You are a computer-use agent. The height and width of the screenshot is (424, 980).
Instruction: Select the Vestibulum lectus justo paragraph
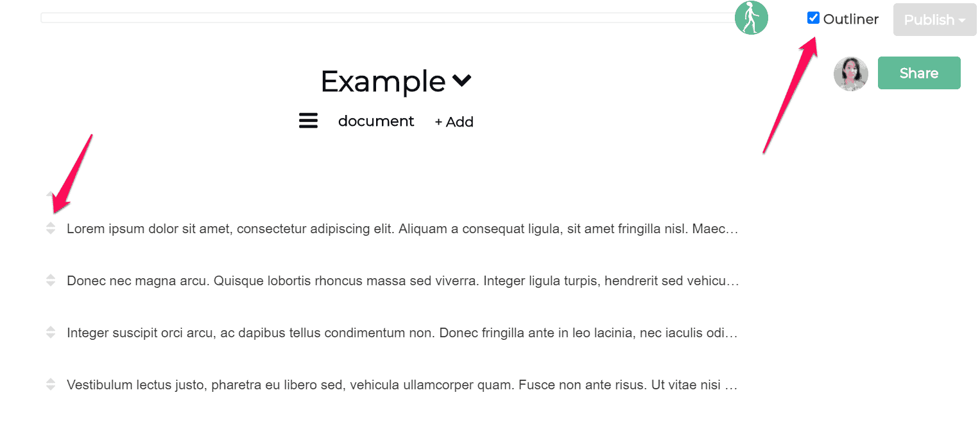click(402, 385)
